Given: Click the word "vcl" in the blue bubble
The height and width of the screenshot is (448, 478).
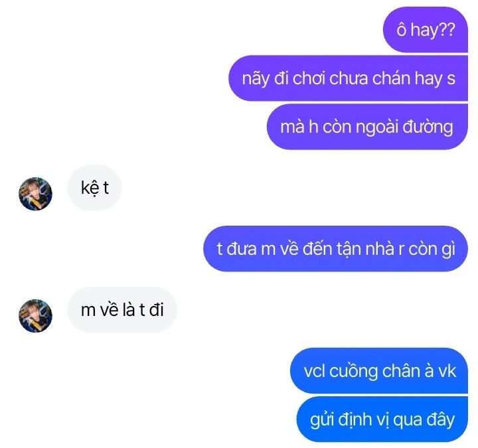Looking at the screenshot, I should coord(314,371).
